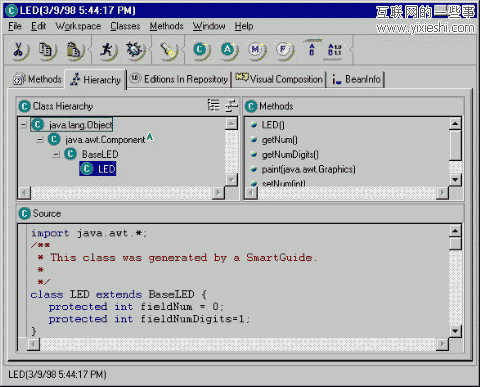Select the LED() constructor in Methods list
Screen dimensions: 480x387
tap(273, 125)
